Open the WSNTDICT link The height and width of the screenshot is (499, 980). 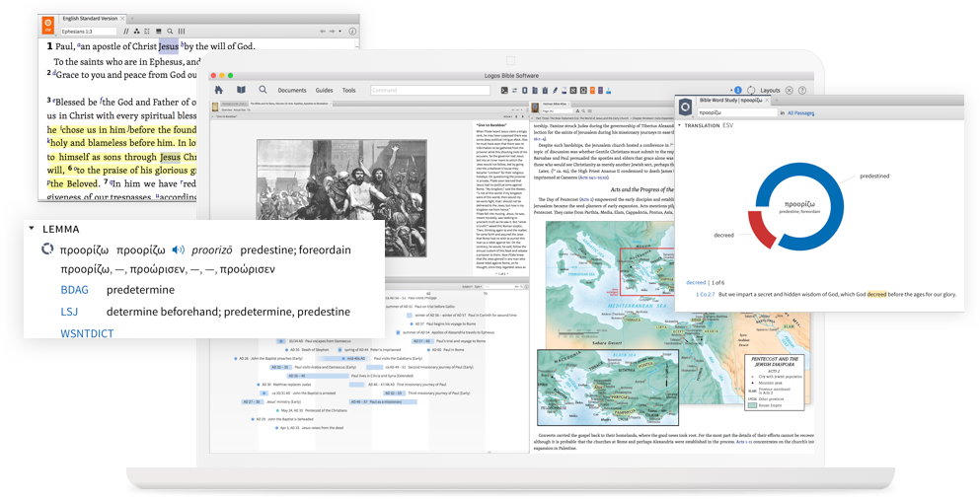click(87, 333)
